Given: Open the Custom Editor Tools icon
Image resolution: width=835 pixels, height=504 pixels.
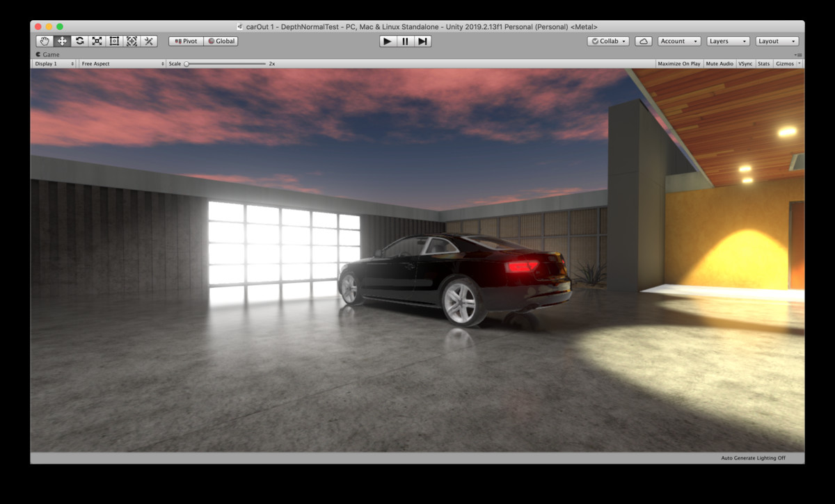Looking at the screenshot, I should click(149, 41).
